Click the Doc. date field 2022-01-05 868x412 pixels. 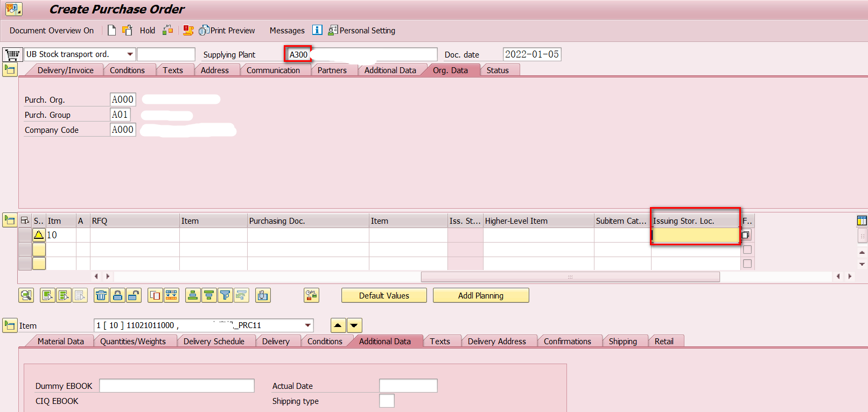click(x=532, y=54)
